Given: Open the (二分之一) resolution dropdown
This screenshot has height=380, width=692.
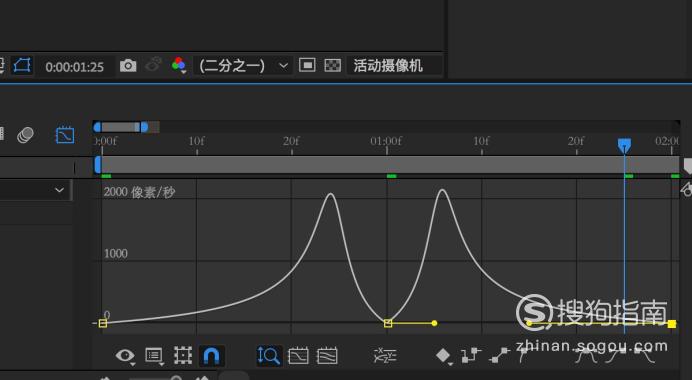Looking at the screenshot, I should 243,66.
